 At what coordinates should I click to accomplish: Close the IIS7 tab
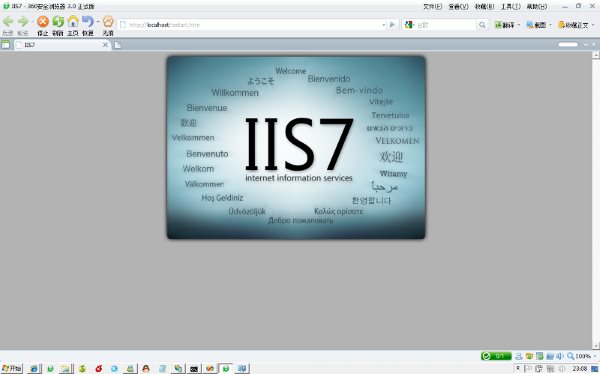click(x=105, y=45)
